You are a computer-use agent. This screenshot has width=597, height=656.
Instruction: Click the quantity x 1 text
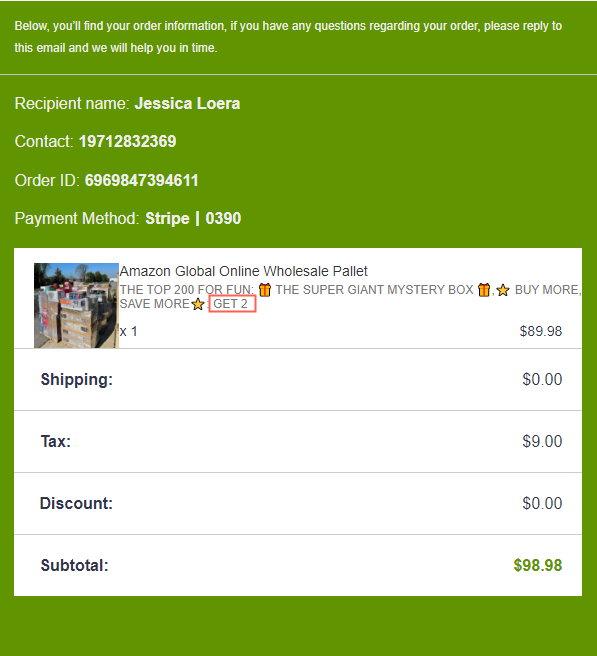click(x=128, y=331)
